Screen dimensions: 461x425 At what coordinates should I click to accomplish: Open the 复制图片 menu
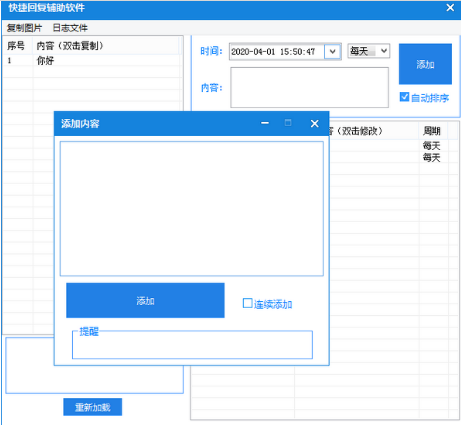tap(24, 28)
